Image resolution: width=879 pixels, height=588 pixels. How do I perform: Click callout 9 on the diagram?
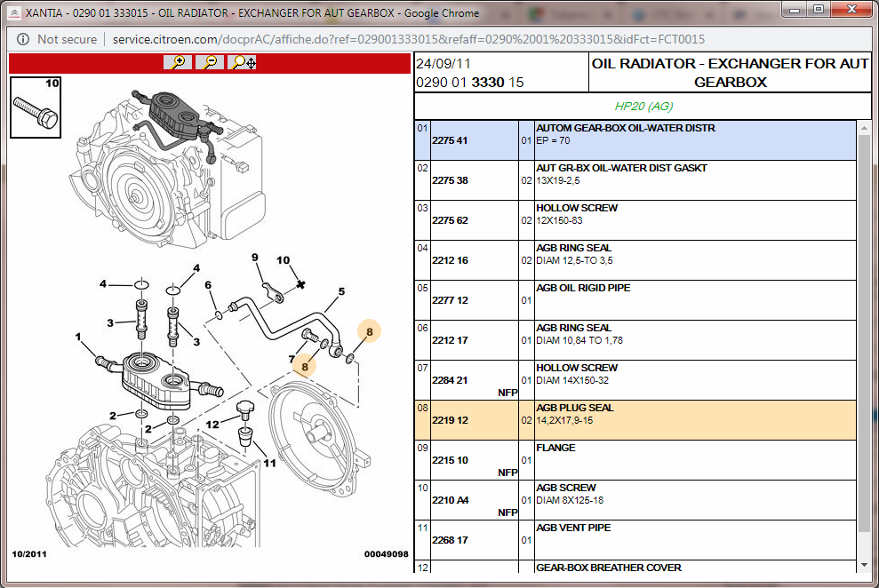point(254,257)
